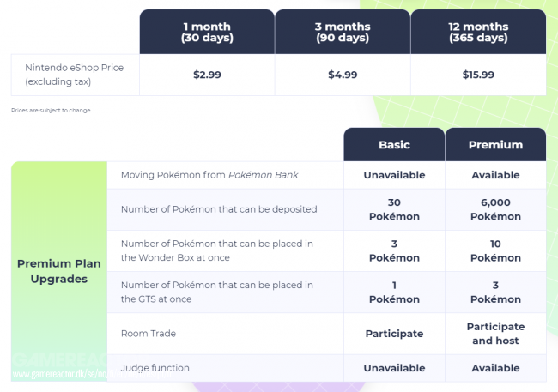Click the Premium Plan Upgrades side label
This screenshot has width=558, height=392.
(x=59, y=271)
